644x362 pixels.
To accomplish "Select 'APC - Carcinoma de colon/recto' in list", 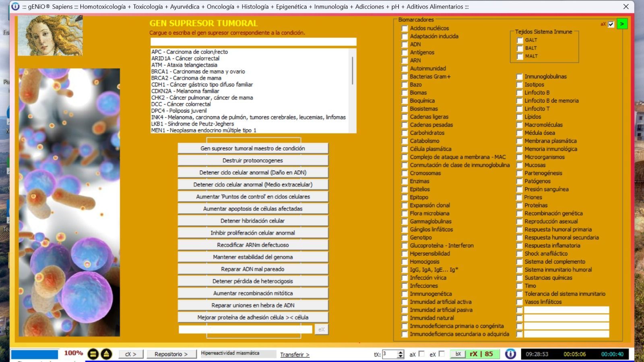I will 190,52.
